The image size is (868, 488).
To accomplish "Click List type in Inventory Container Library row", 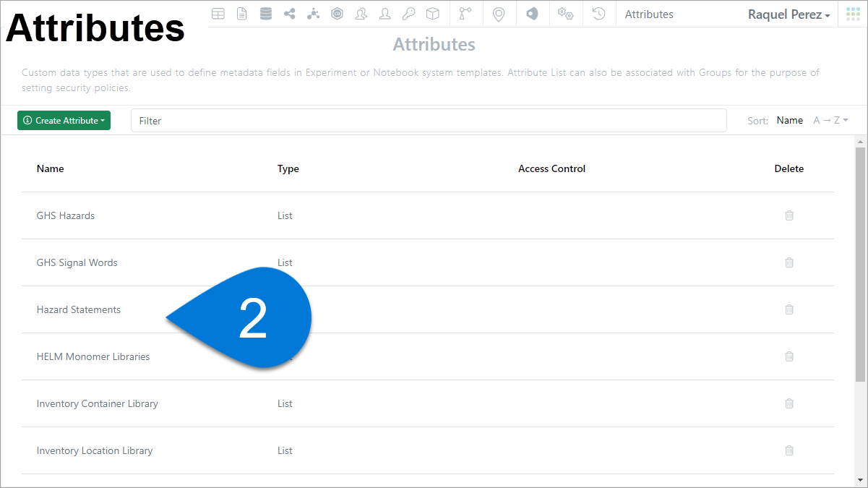I will [x=285, y=403].
